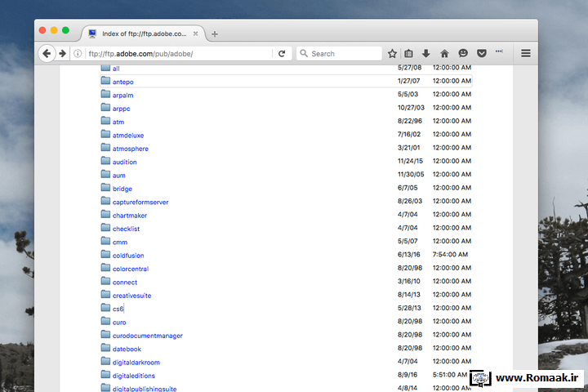Open the aum folder link
This screenshot has height=392, width=588.
pyautogui.click(x=119, y=176)
